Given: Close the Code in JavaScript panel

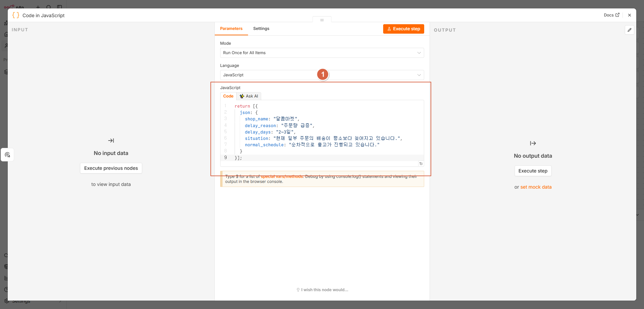Looking at the screenshot, I should click(x=630, y=15).
